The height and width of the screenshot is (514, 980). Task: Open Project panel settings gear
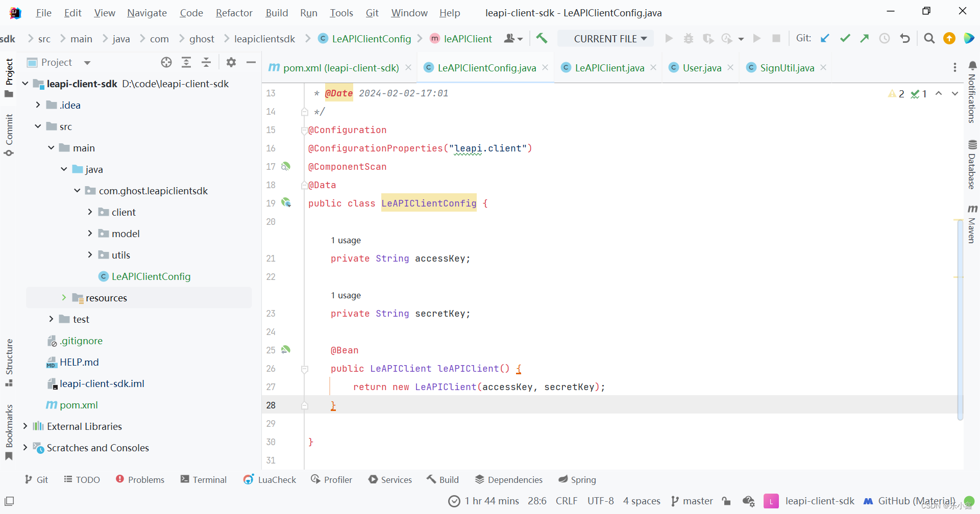pyautogui.click(x=231, y=62)
